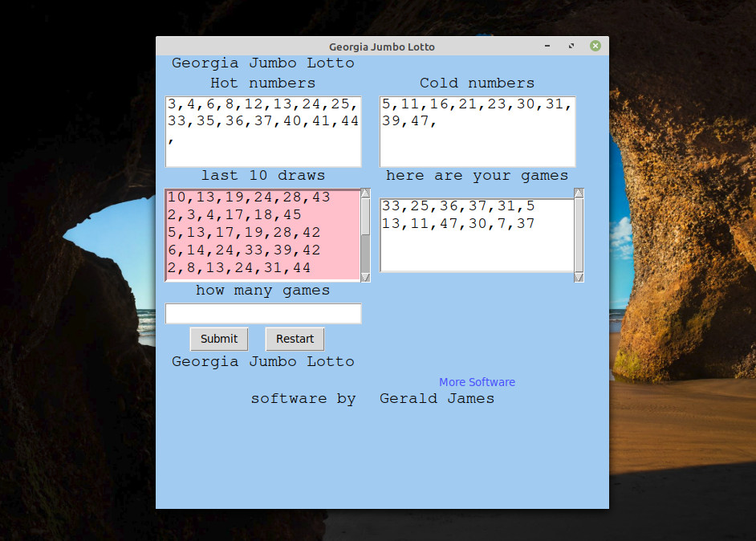Click the last 10 draws scrollbar thumb
This screenshot has width=756, height=541.
(365, 217)
